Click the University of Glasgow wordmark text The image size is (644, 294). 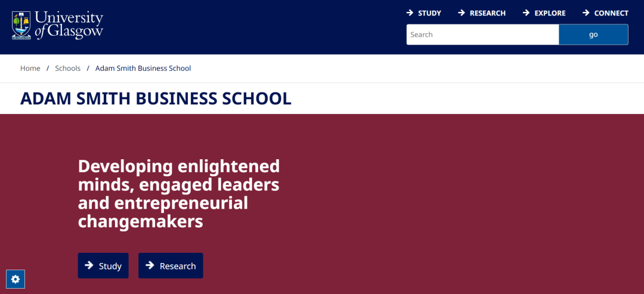[x=69, y=25]
